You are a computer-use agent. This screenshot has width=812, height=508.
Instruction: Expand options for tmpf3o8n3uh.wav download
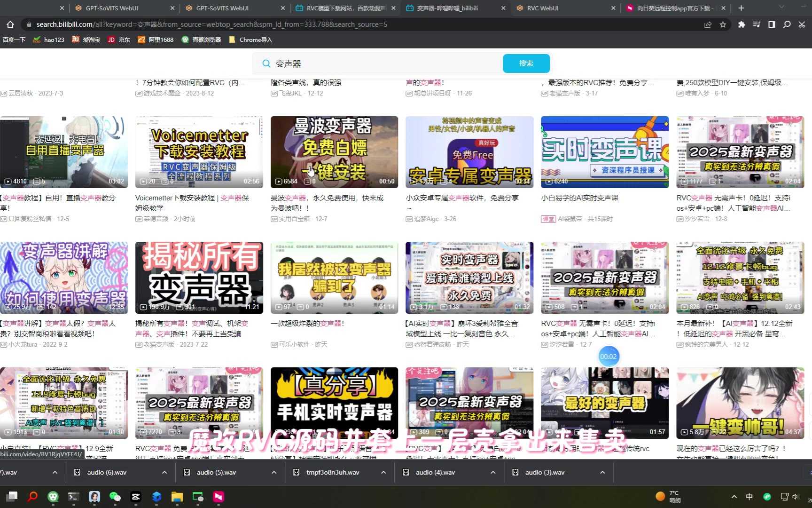pos(383,472)
